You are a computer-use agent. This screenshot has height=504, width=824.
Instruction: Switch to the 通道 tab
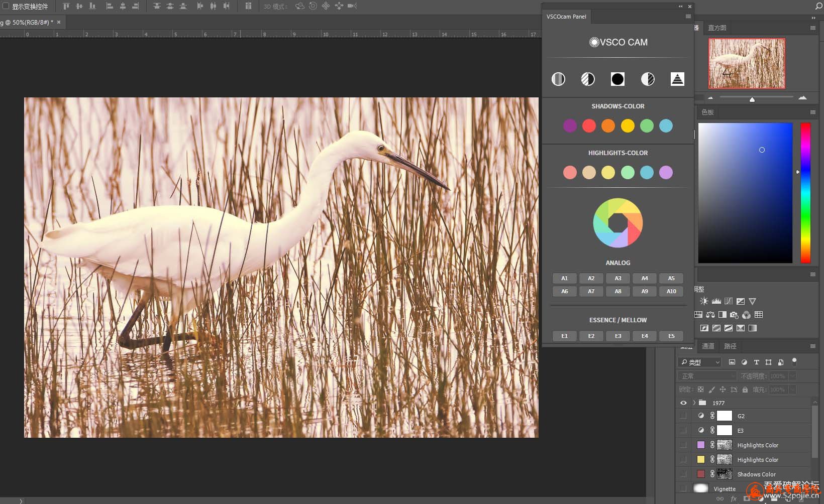coord(708,346)
